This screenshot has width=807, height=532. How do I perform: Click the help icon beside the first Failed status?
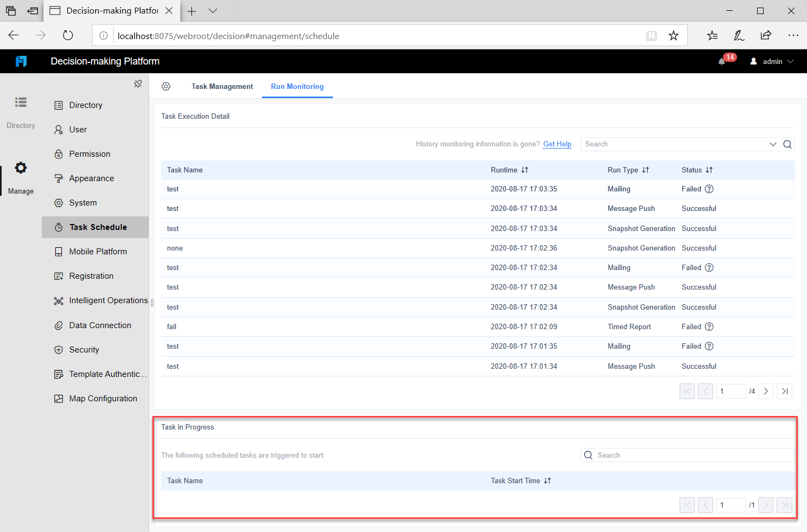coord(709,189)
